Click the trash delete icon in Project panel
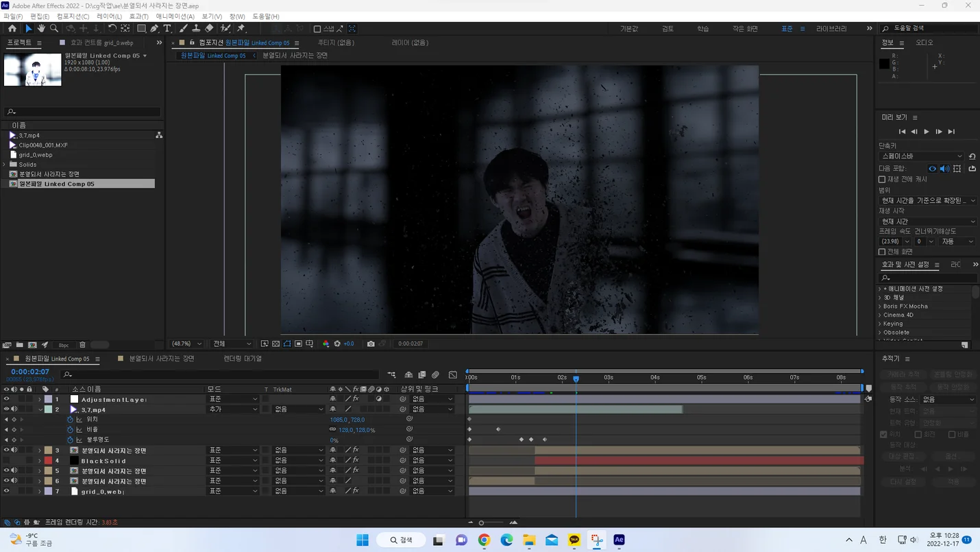 82,345
